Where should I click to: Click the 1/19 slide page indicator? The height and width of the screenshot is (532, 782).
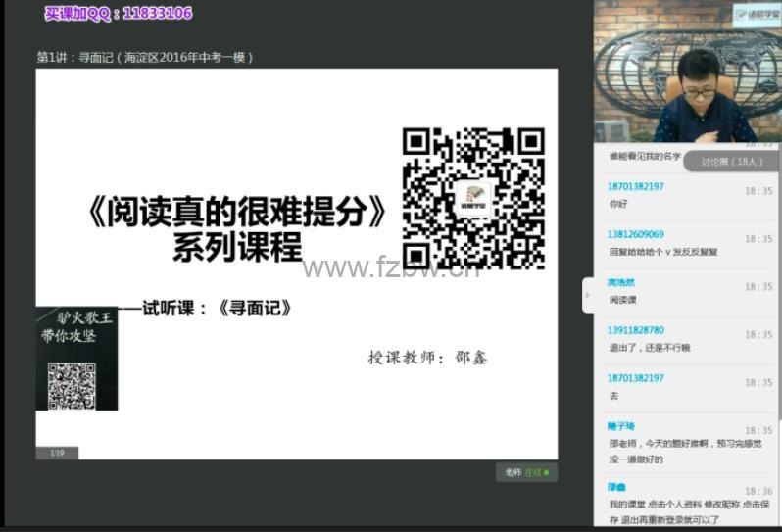pos(57,453)
